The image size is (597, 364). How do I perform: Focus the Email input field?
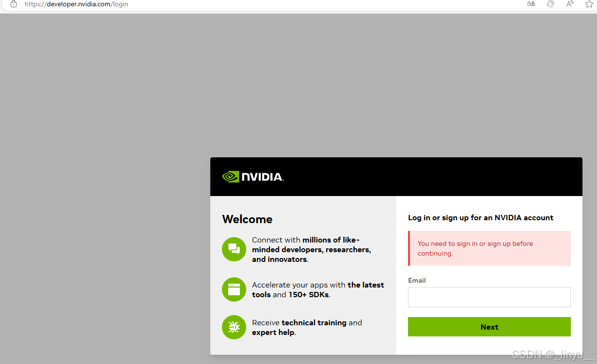pos(489,297)
